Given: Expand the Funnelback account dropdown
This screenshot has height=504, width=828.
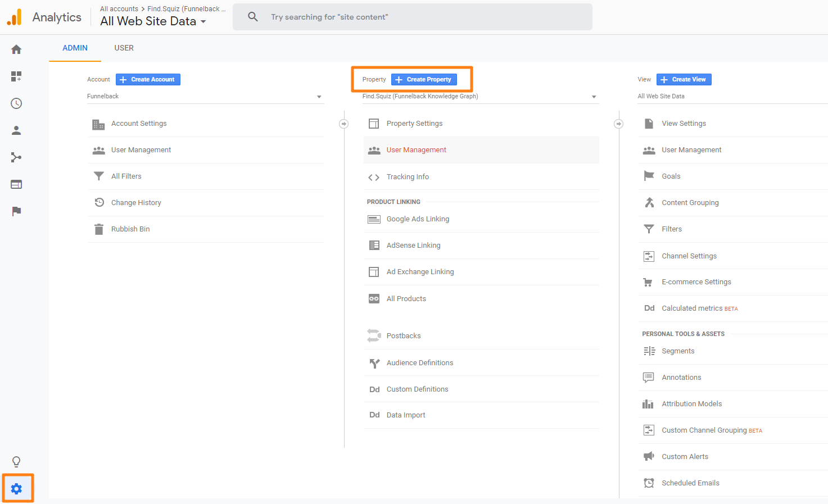Looking at the screenshot, I should 205,97.
